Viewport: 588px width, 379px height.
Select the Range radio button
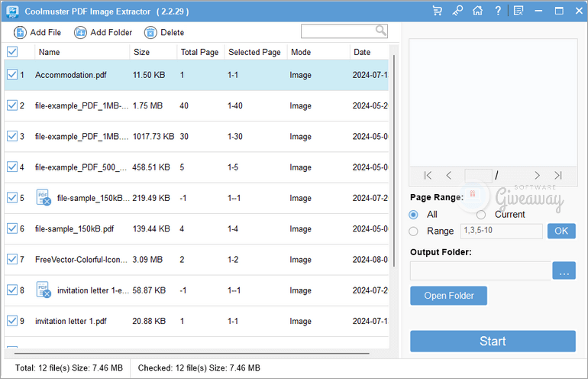tap(414, 231)
